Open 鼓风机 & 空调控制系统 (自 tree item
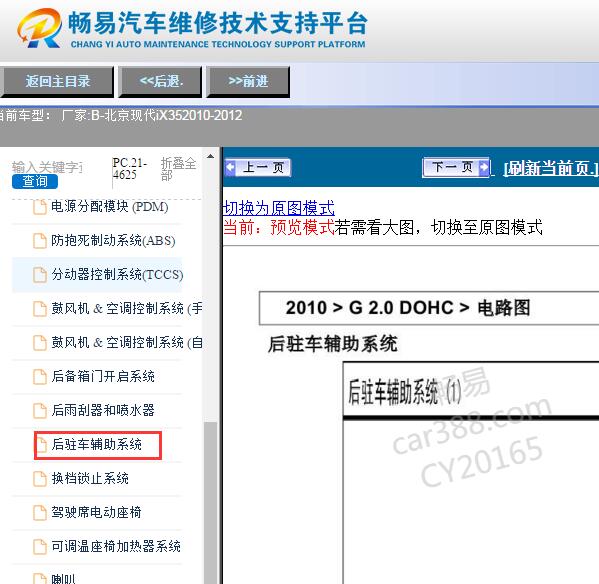Image resolution: width=599 pixels, height=584 pixels. click(127, 342)
